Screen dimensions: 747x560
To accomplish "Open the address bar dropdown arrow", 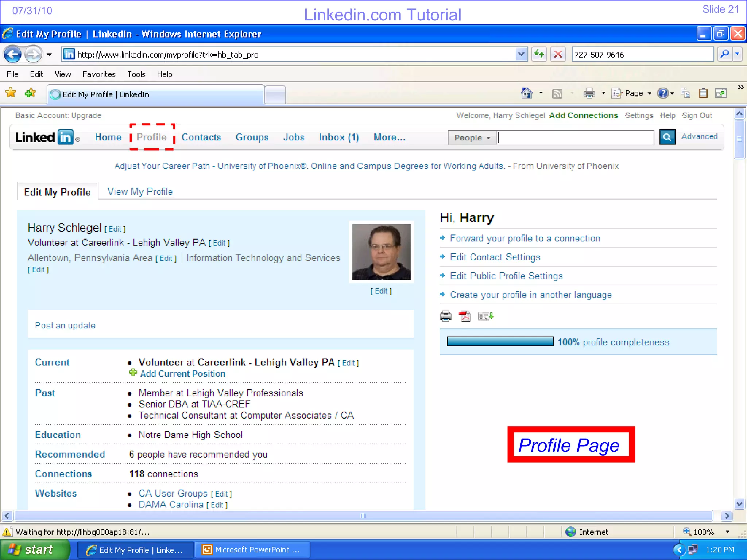I will 522,54.
